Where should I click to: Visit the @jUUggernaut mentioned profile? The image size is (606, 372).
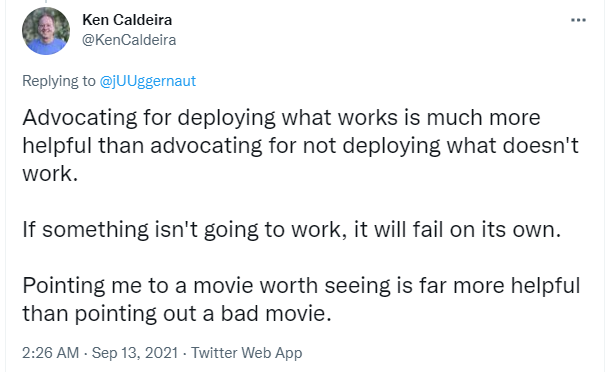pyautogui.click(x=148, y=81)
